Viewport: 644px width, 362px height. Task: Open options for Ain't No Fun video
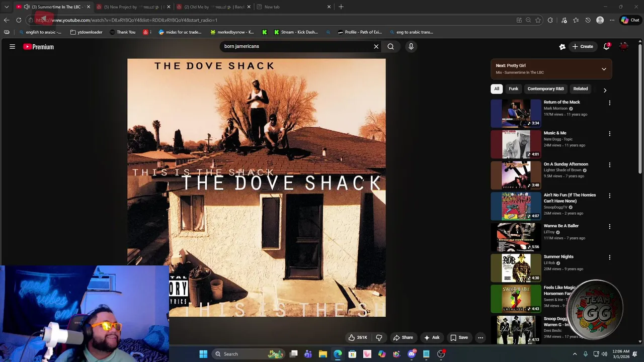click(609, 196)
